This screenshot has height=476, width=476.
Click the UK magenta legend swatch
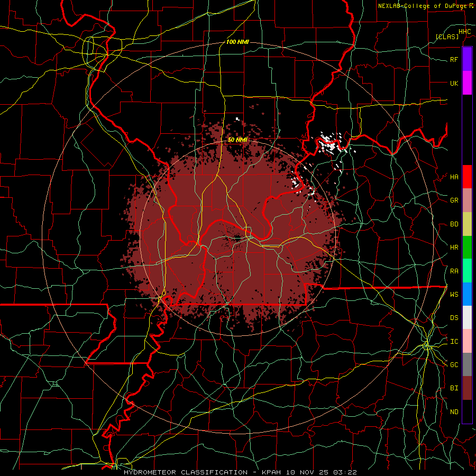467,83
